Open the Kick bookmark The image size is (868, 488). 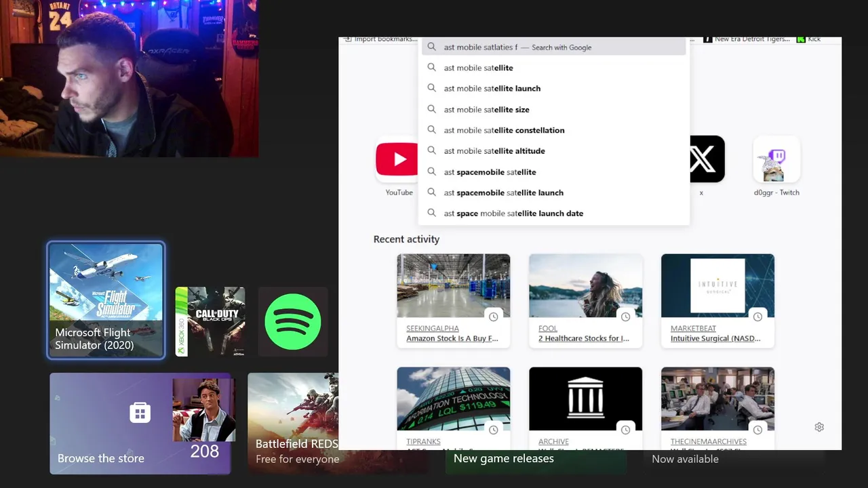click(809, 39)
